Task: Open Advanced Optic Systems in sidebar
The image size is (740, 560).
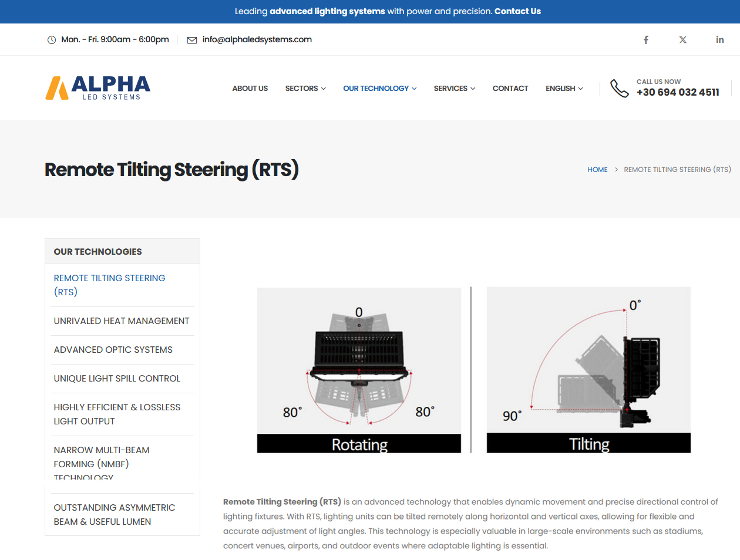Action: [113, 350]
